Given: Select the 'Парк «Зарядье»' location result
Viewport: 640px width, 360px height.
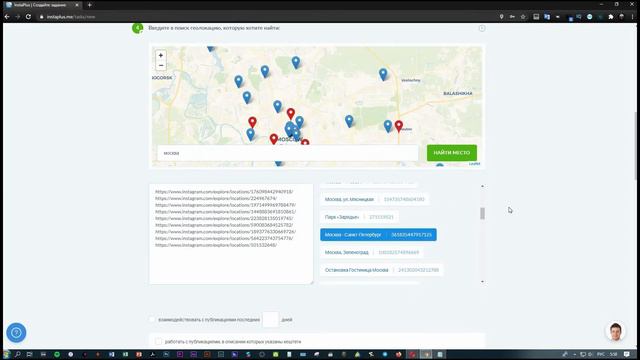Looking at the screenshot, I should (359, 217).
